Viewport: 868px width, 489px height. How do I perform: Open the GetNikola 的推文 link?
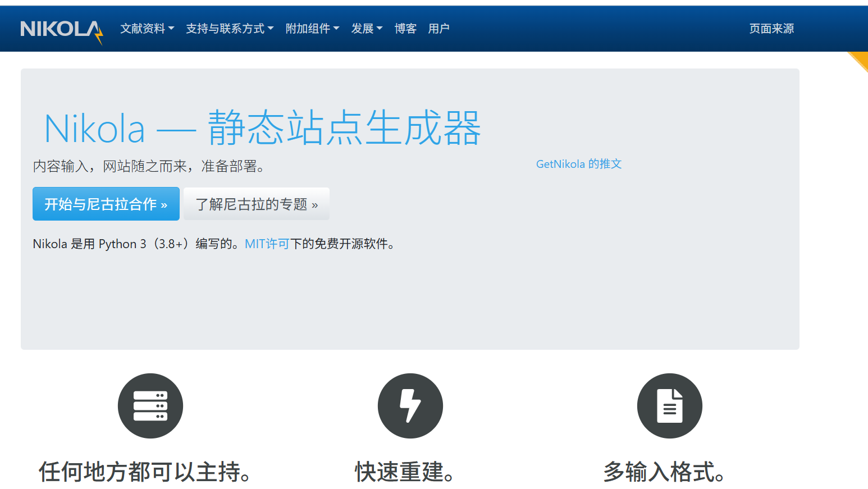(x=579, y=164)
